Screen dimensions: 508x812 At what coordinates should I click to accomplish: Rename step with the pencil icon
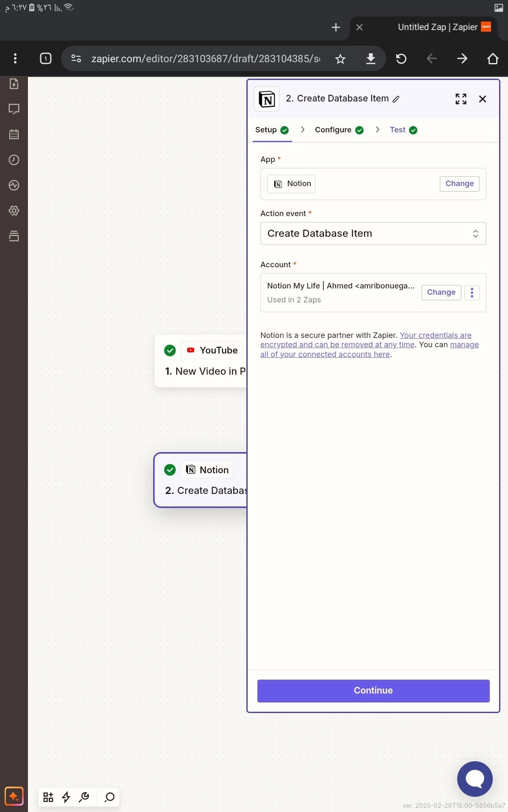[396, 99]
